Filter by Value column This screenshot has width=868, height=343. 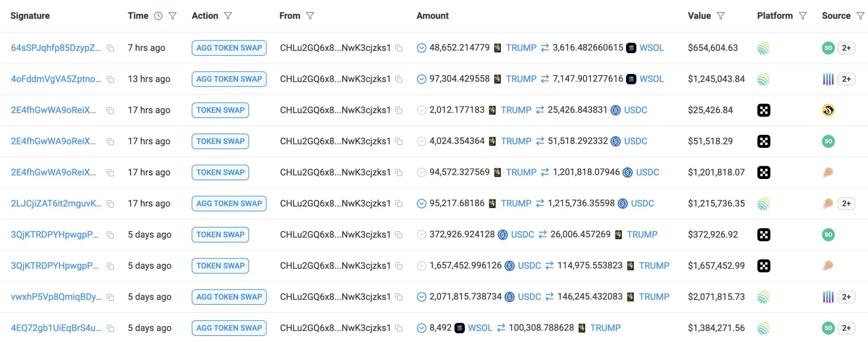pyautogui.click(x=721, y=16)
